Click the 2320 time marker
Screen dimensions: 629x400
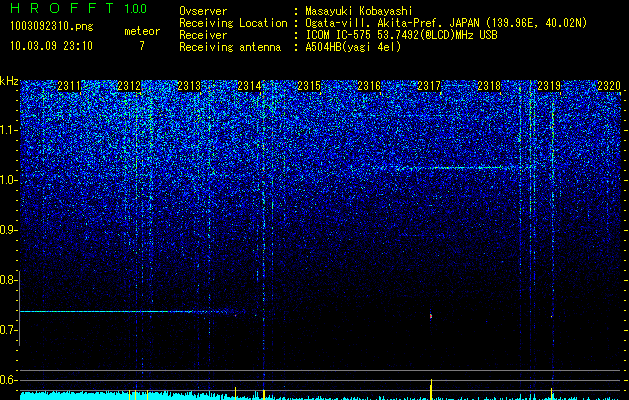coord(609,86)
